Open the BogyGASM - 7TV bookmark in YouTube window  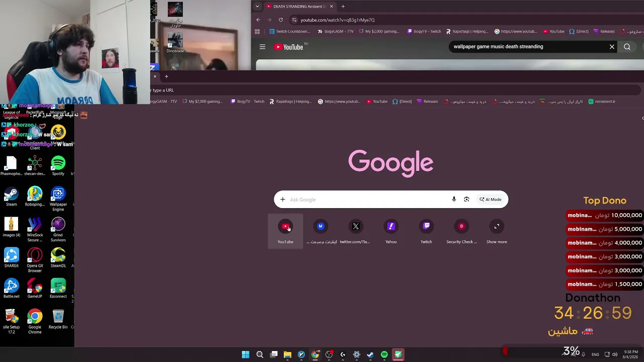click(336, 32)
